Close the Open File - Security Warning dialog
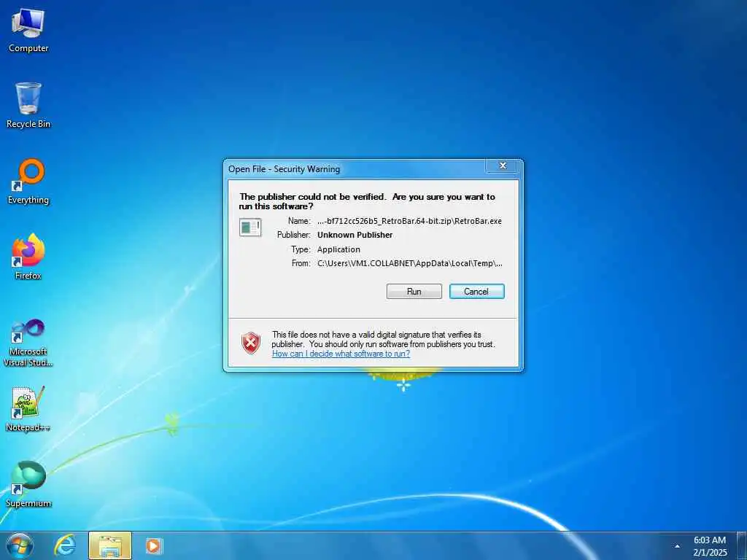The image size is (747, 560). 502,166
